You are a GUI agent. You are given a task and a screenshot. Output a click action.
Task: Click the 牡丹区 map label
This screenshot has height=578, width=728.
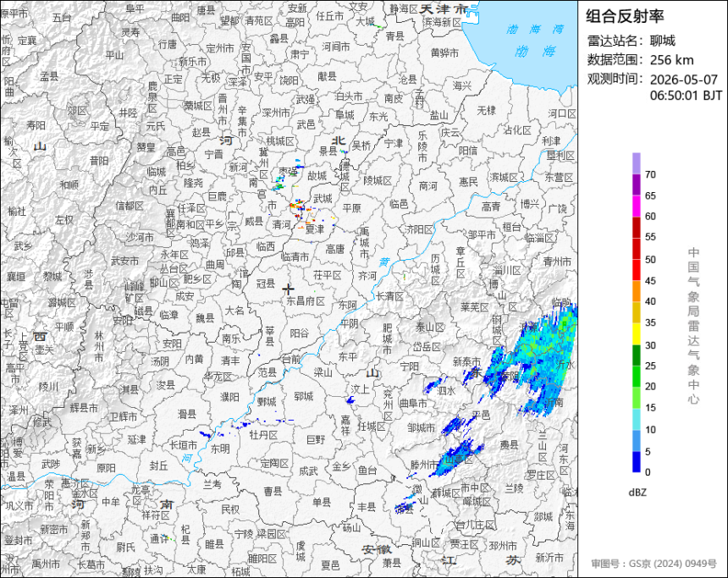(263, 434)
